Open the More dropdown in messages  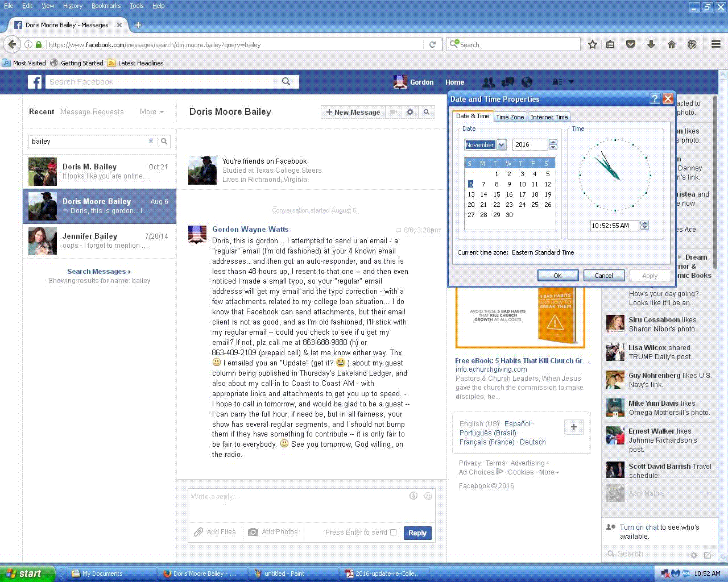152,112
